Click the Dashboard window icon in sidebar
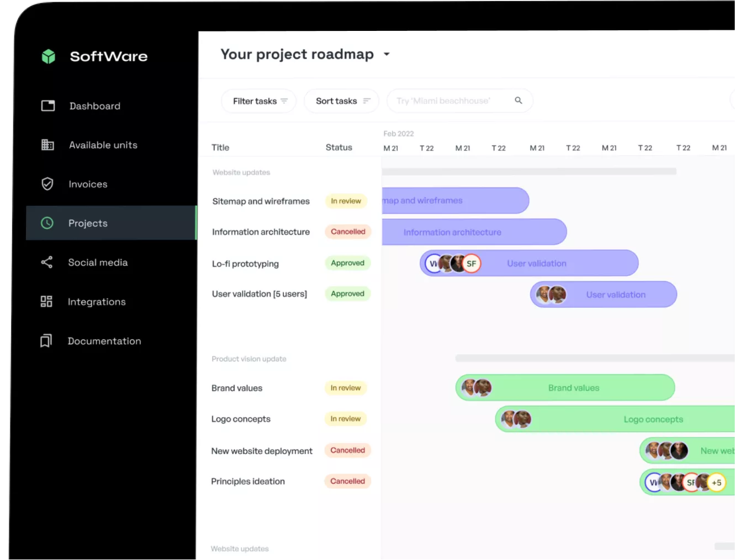 48,105
